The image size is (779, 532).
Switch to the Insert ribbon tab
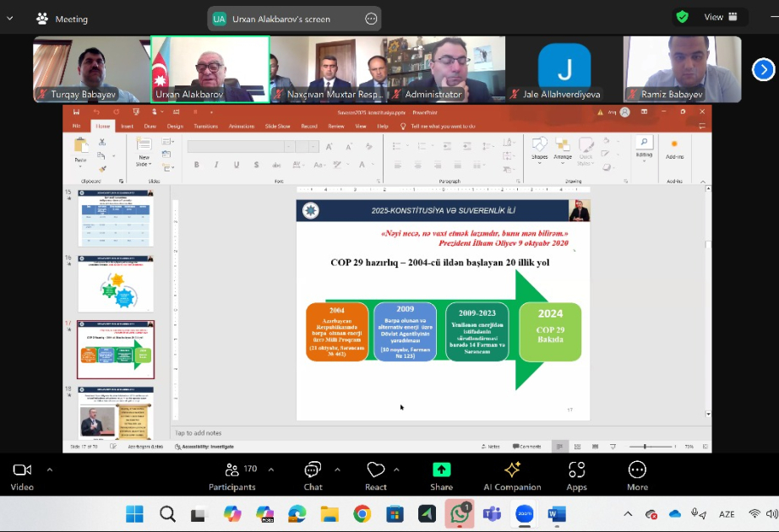point(128,126)
